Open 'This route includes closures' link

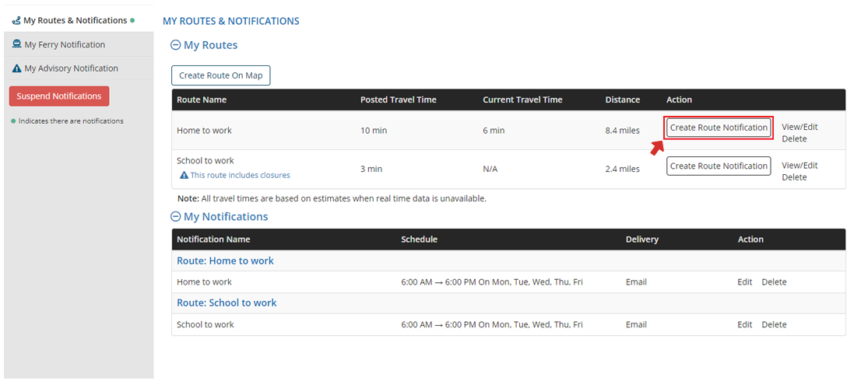[x=240, y=176]
